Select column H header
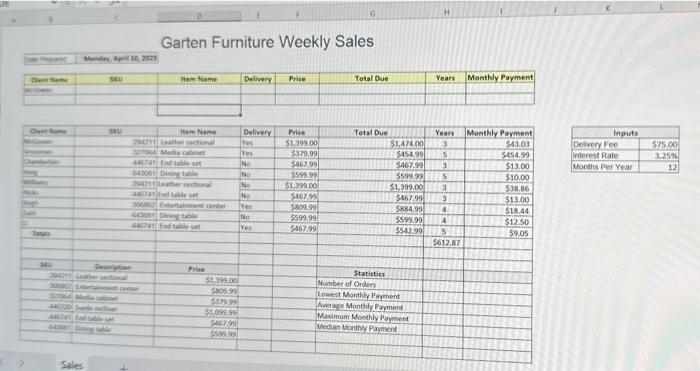Screen dimensions: 700x371 446,13
